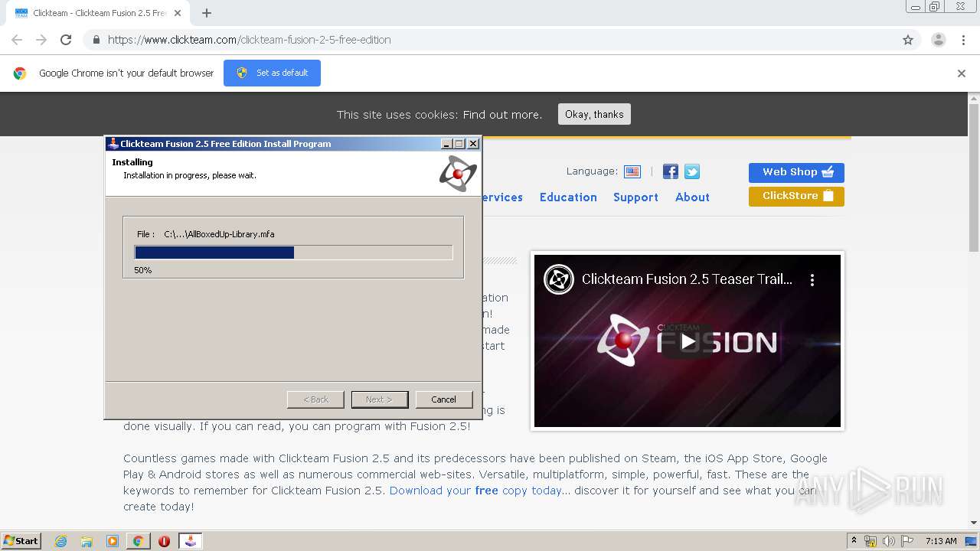
Task: Open the volume tray icon
Action: pyautogui.click(x=888, y=541)
